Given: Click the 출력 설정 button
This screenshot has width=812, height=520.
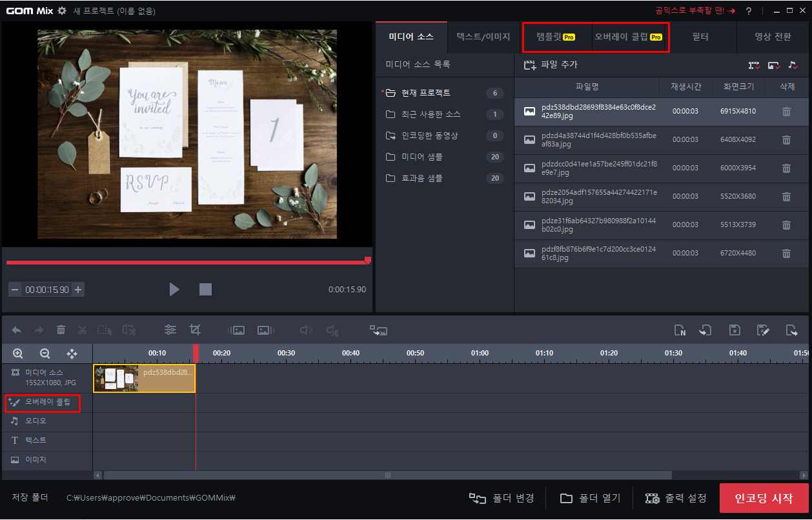Looking at the screenshot, I should [x=676, y=499].
